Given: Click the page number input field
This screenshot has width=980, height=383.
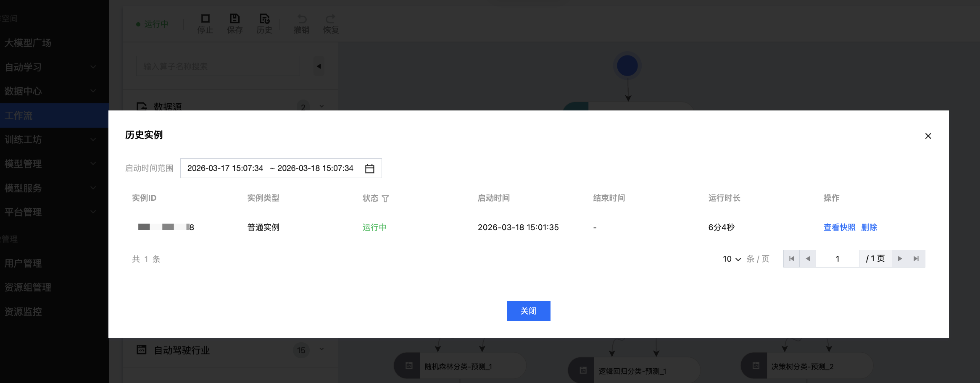Looking at the screenshot, I should pyautogui.click(x=837, y=259).
